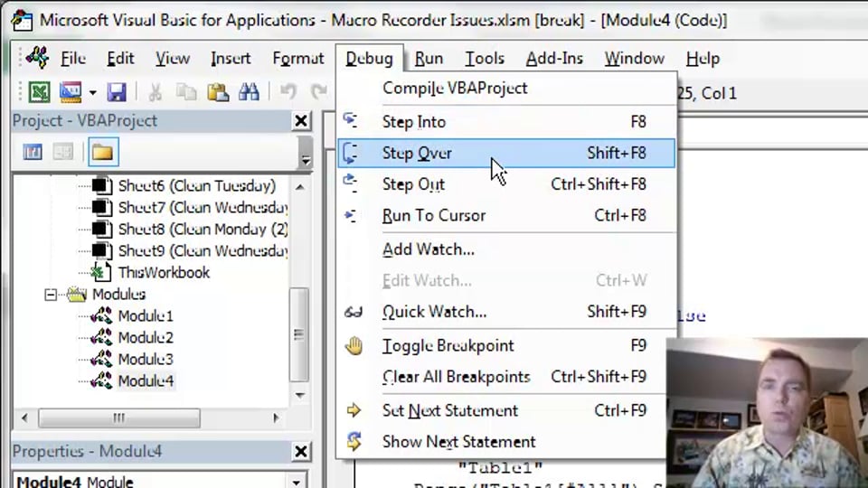Select Sheet6 (Clean Tuesday) in project tree
Viewport: 868px width, 488px height.
(196, 185)
